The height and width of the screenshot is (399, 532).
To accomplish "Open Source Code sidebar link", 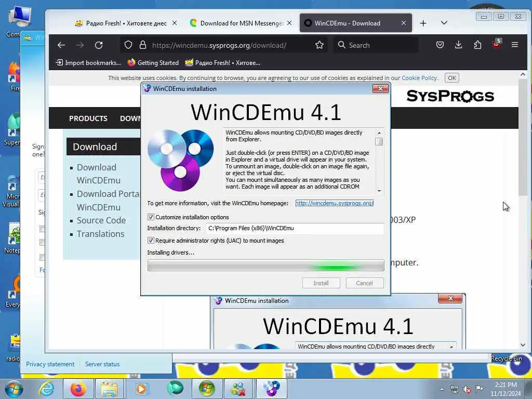I will (x=101, y=220).
